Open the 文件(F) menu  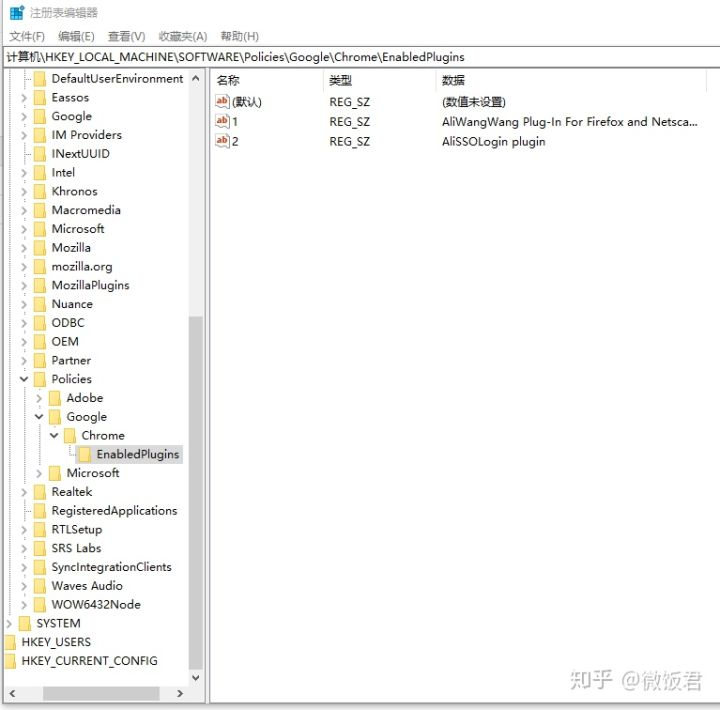coord(27,36)
